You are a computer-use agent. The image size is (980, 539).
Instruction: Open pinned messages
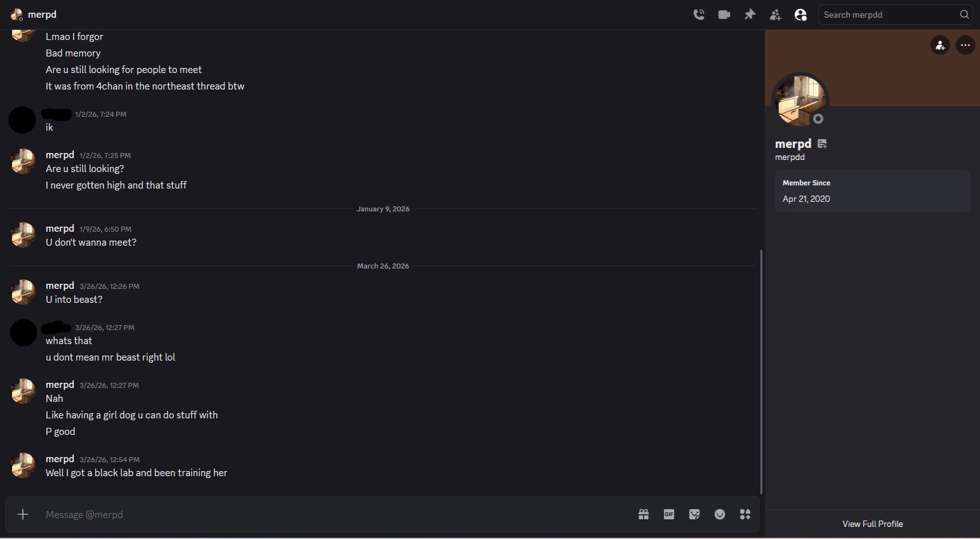750,15
